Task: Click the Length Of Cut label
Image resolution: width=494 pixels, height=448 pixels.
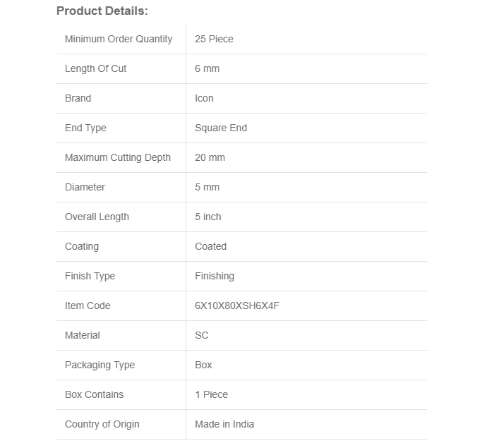Action: [x=96, y=69]
